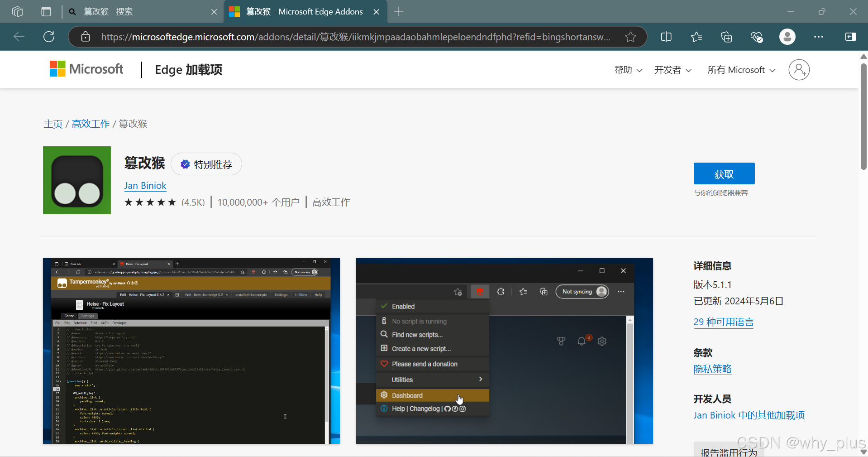Expand the 帮助 dropdown
868x457 pixels.
[628, 70]
